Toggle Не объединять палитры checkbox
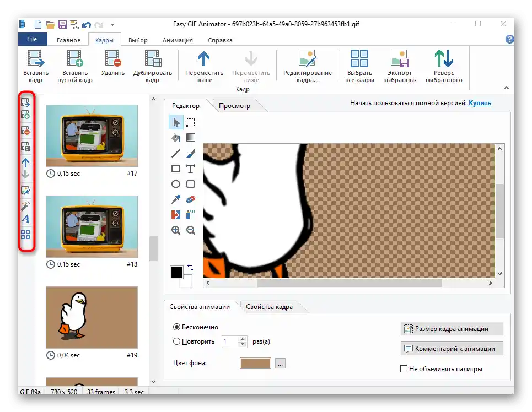The width and height of the screenshot is (532, 412). (404, 369)
